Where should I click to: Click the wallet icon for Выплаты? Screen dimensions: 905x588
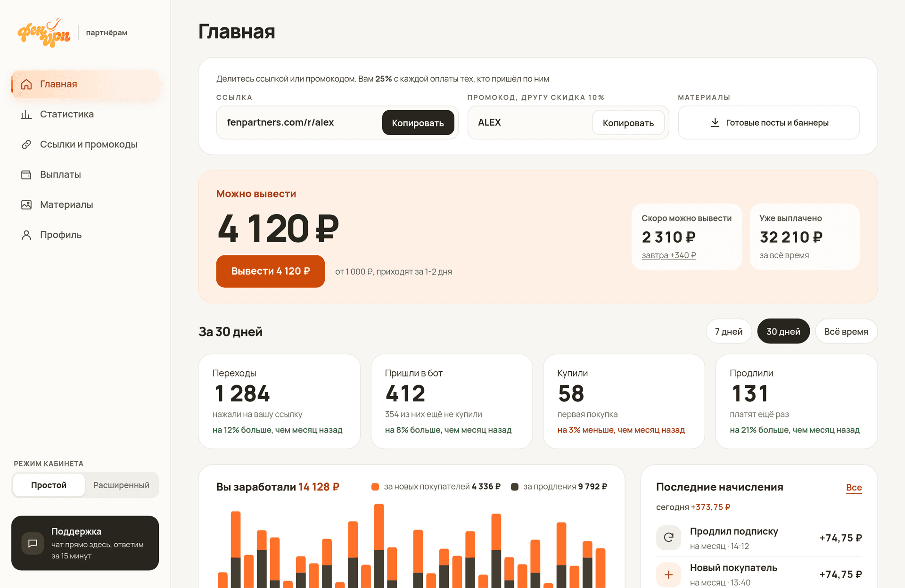pos(26,175)
